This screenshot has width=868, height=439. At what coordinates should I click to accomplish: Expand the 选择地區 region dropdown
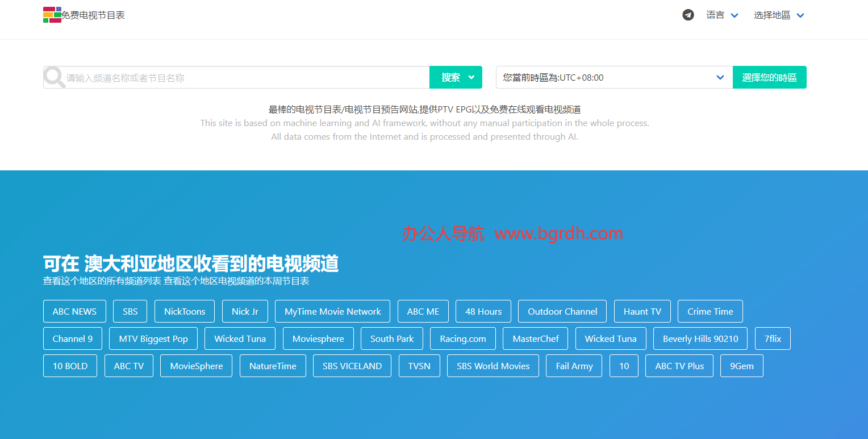[x=779, y=15]
